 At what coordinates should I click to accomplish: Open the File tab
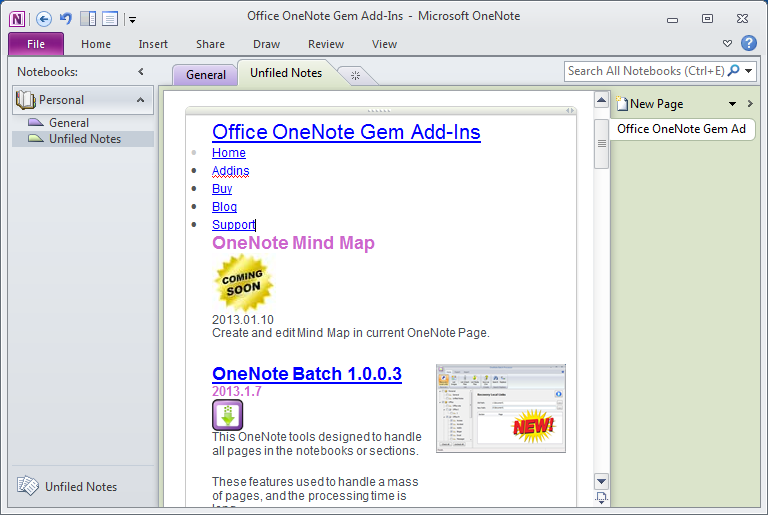pyautogui.click(x=36, y=44)
